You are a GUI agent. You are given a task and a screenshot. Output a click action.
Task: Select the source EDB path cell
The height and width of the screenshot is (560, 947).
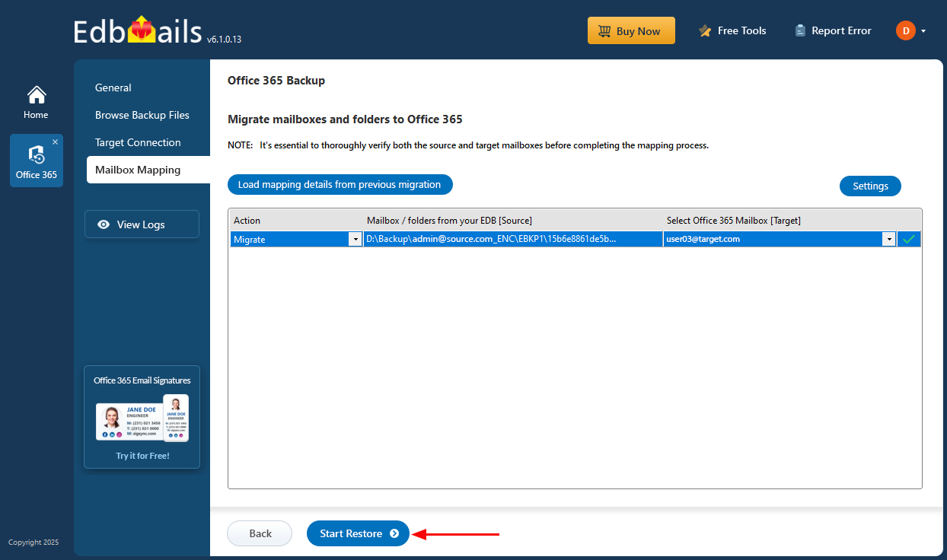(513, 239)
